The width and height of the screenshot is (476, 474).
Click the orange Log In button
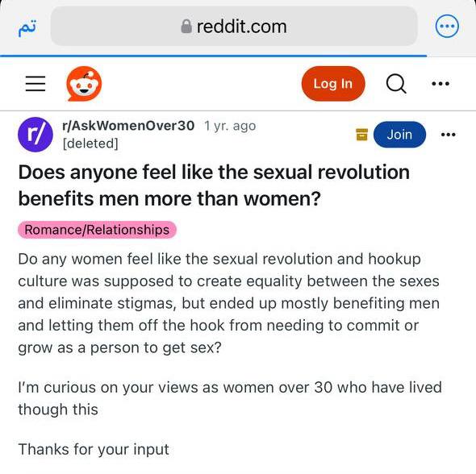[x=333, y=83]
